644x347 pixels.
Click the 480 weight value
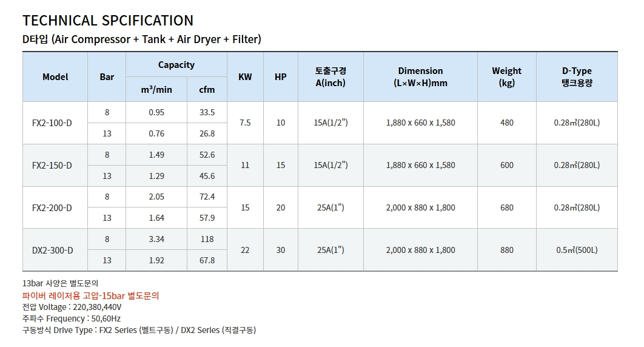[506, 123]
